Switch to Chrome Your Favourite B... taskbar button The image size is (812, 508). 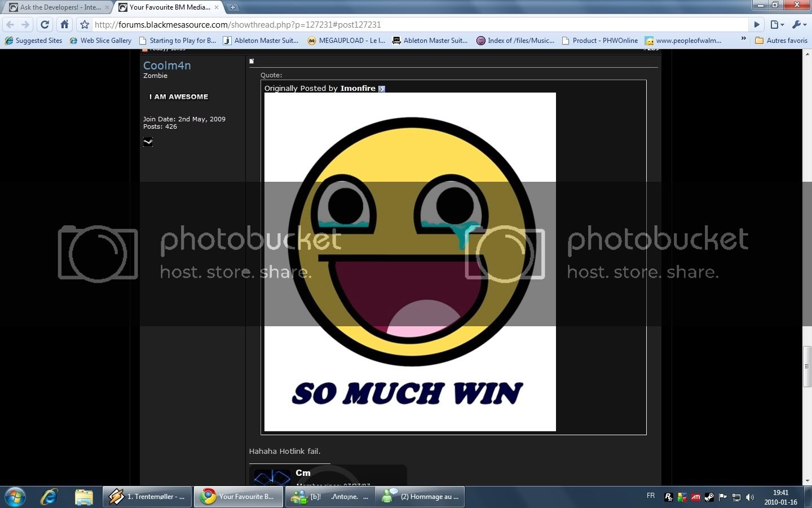(240, 497)
